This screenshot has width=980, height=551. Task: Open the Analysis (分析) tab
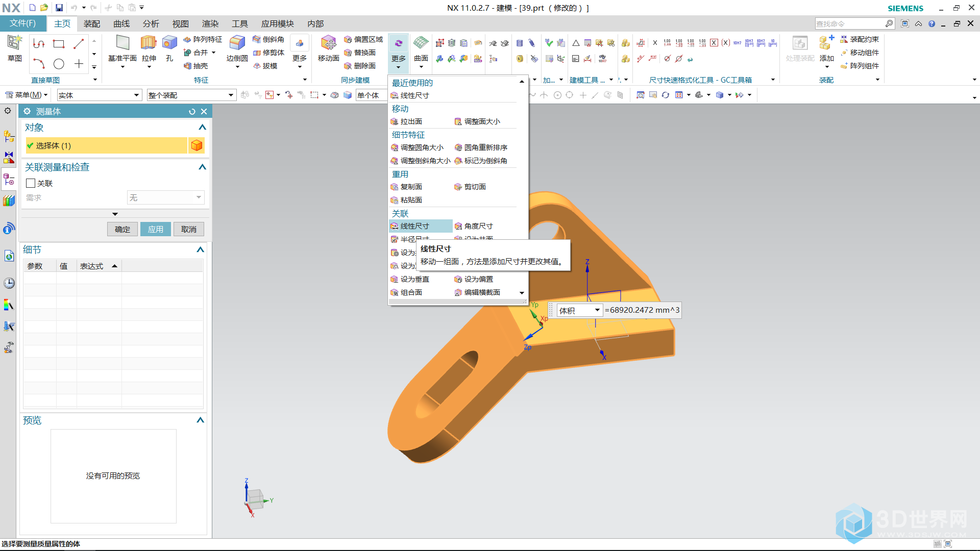(151, 24)
